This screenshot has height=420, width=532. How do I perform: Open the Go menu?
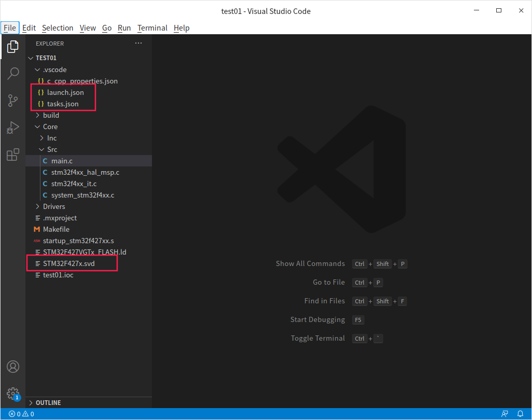pos(107,28)
